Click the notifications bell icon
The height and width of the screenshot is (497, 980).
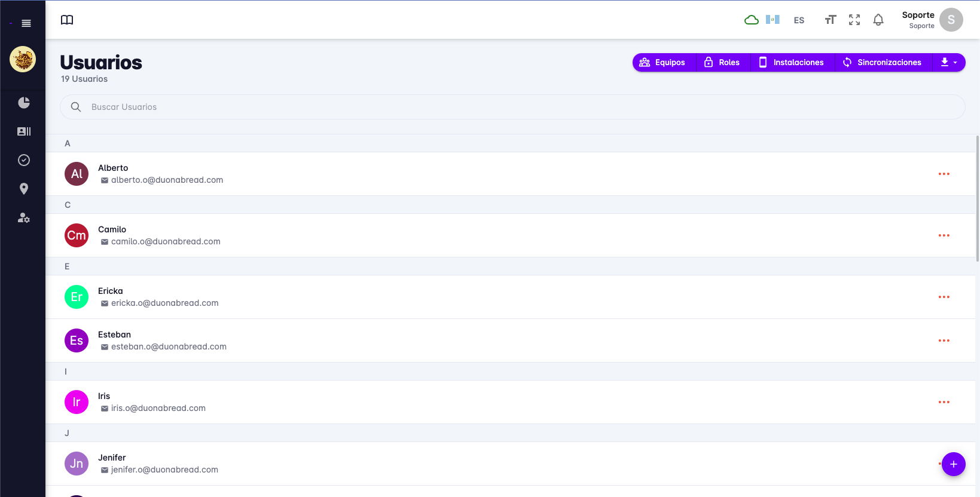pos(878,20)
